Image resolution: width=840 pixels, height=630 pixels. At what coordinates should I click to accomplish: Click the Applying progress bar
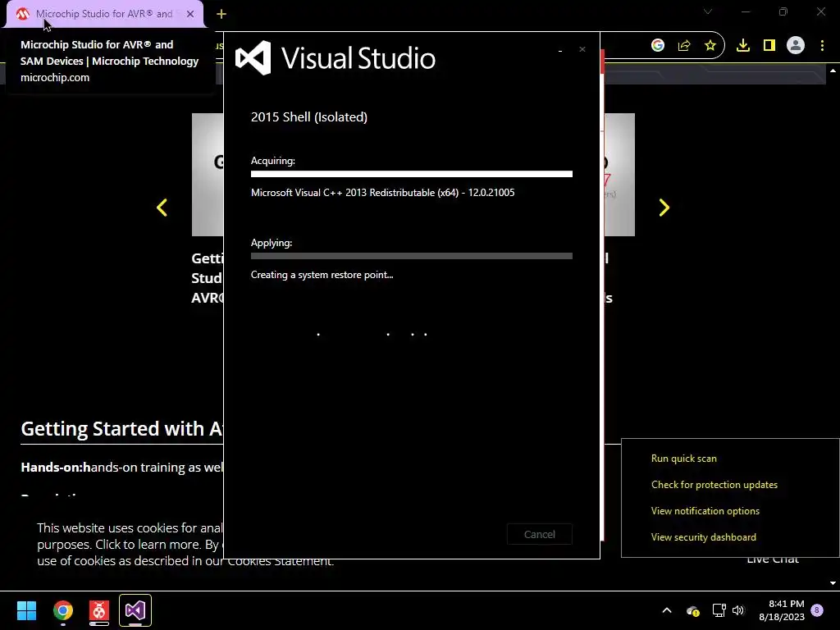(412, 256)
